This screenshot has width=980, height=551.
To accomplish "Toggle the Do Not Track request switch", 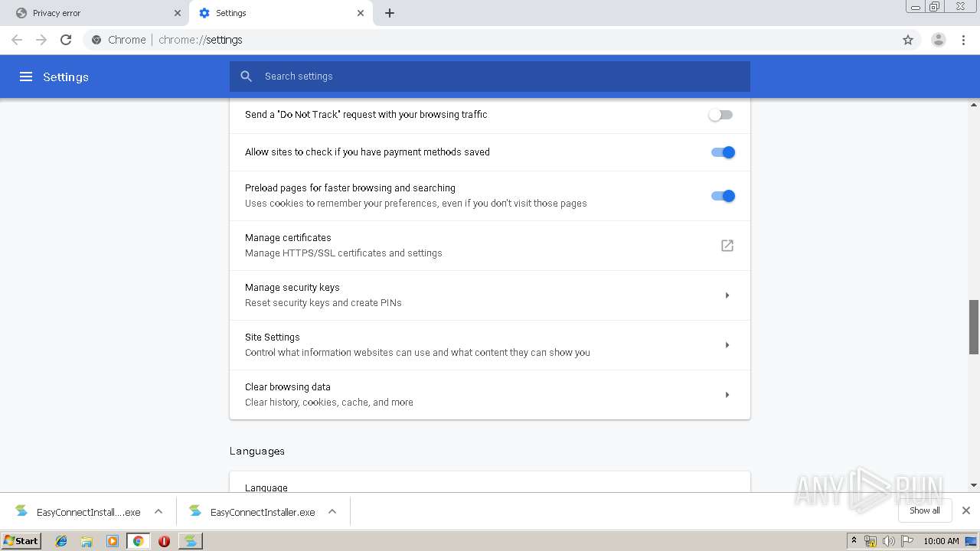I will [x=721, y=115].
